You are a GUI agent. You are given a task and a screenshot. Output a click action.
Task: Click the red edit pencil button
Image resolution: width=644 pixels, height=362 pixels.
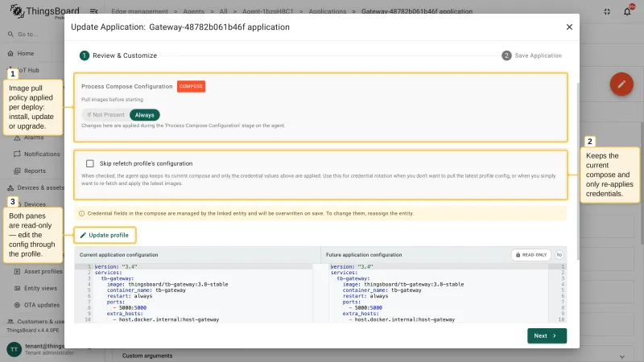pyautogui.click(x=621, y=84)
